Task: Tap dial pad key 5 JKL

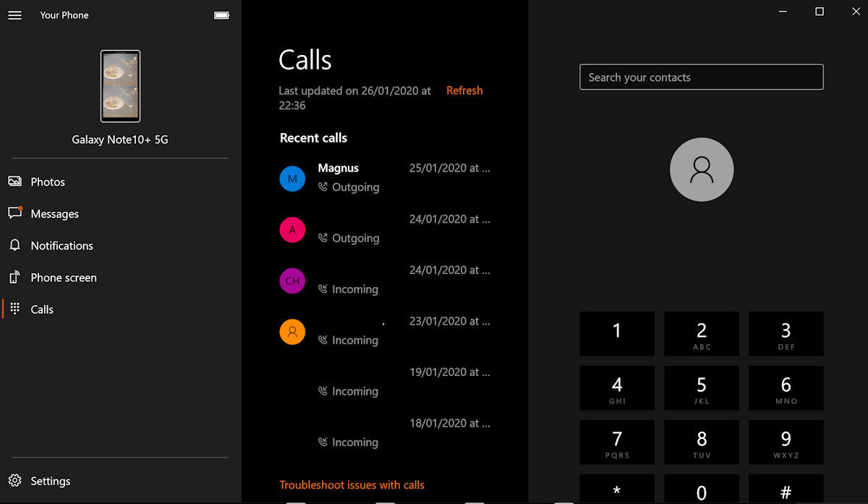Action: tap(702, 388)
